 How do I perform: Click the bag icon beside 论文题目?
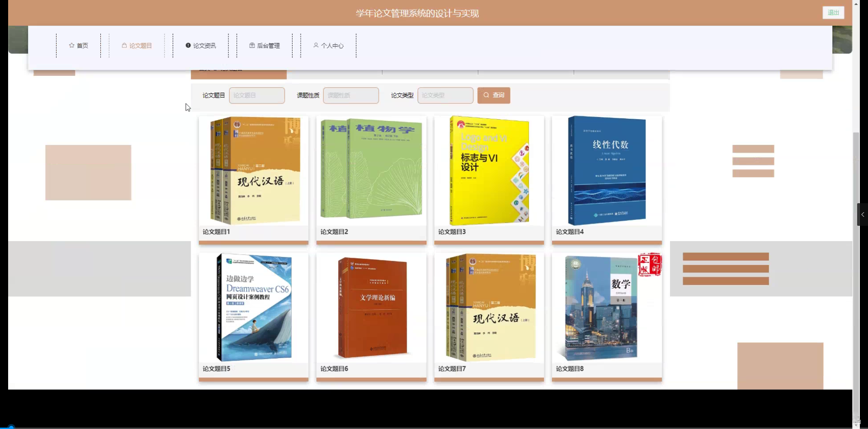(124, 46)
